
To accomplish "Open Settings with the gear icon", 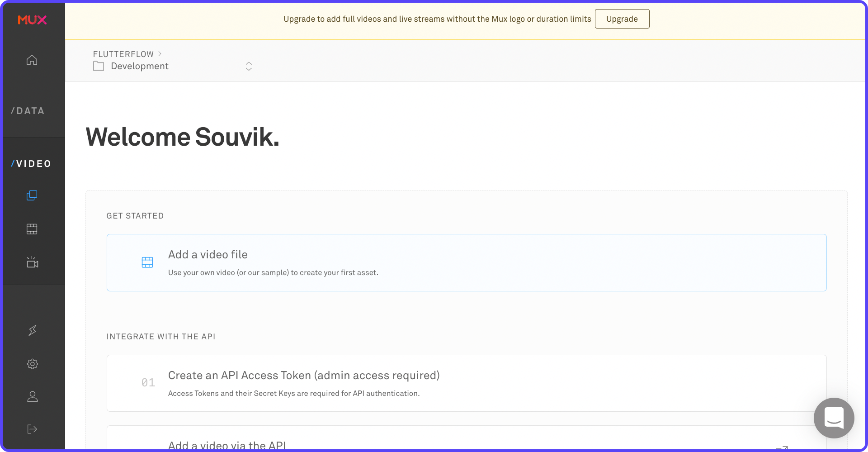I will click(32, 364).
